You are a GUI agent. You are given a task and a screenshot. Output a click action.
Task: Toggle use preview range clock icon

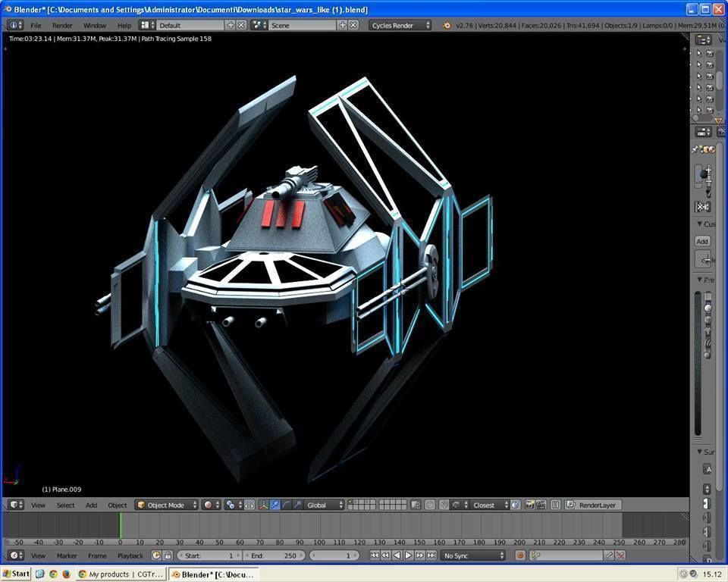tap(156, 555)
